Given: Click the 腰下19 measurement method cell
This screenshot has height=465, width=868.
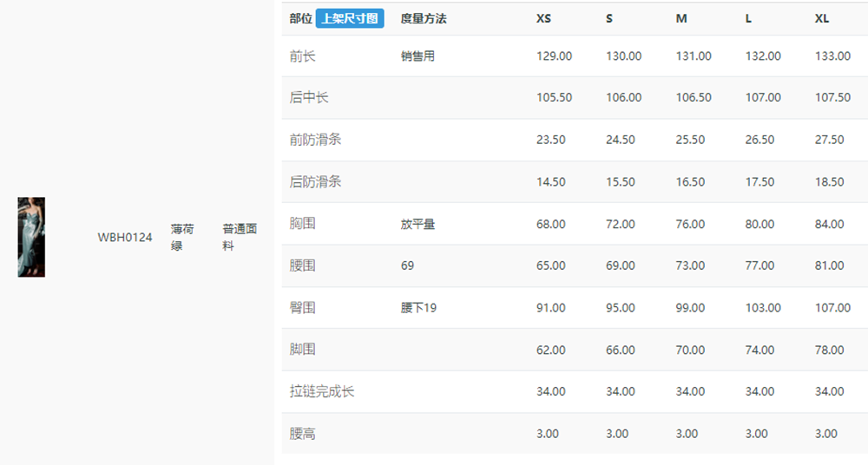Looking at the screenshot, I should [x=418, y=308].
